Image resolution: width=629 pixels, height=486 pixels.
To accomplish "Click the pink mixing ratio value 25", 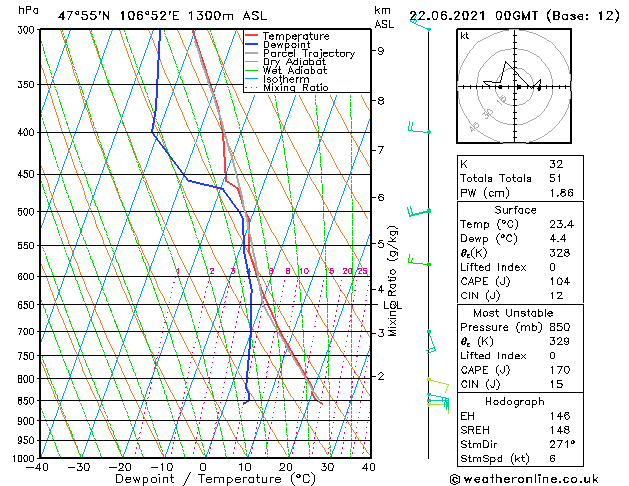I will pos(363,271).
